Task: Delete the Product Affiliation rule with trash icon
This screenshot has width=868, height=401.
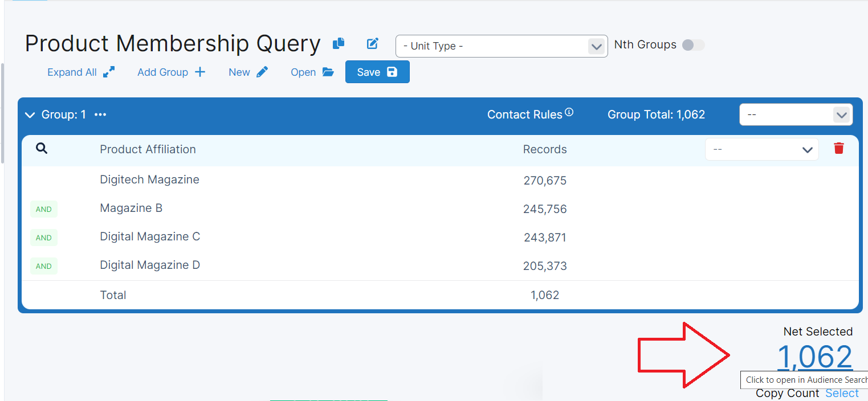Action: point(838,149)
